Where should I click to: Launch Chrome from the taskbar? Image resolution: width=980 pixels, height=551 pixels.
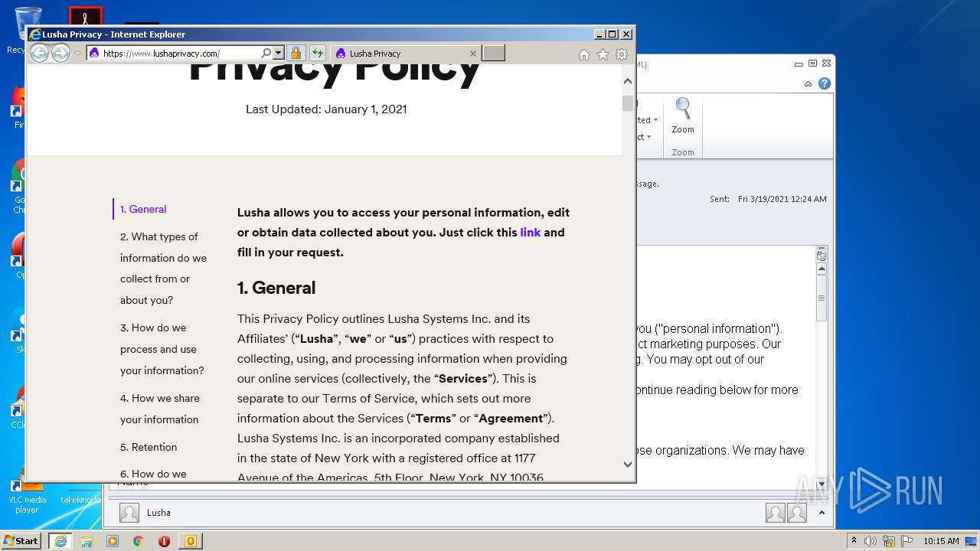pos(139,540)
